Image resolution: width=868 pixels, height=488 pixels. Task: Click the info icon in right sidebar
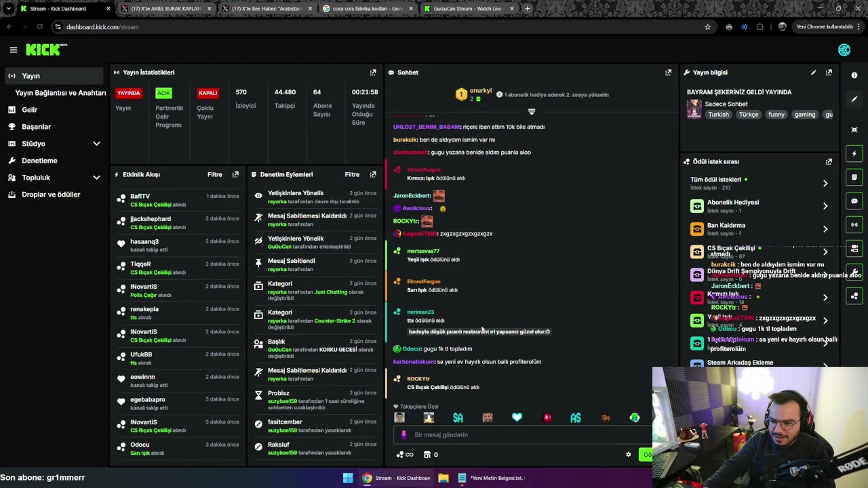point(854,75)
